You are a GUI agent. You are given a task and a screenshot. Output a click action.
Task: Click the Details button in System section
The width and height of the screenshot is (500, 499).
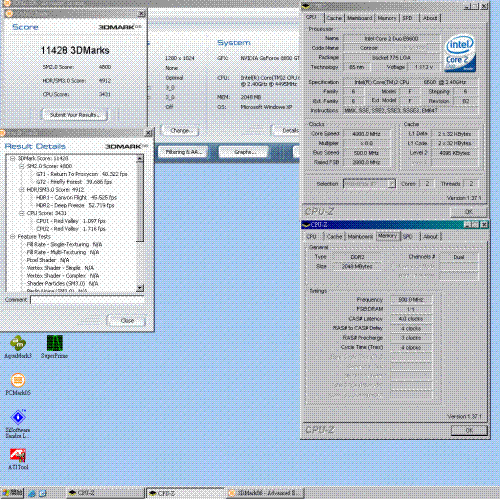(x=286, y=131)
